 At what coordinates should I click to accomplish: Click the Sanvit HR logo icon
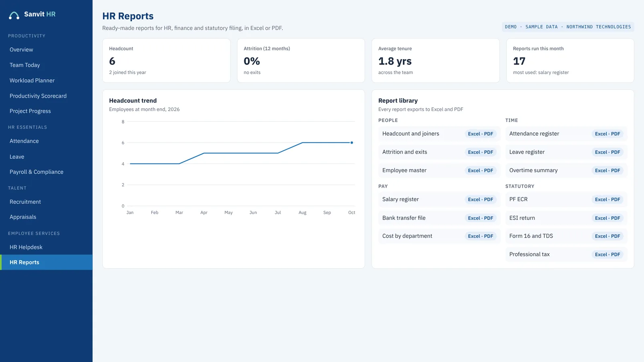coord(14,15)
